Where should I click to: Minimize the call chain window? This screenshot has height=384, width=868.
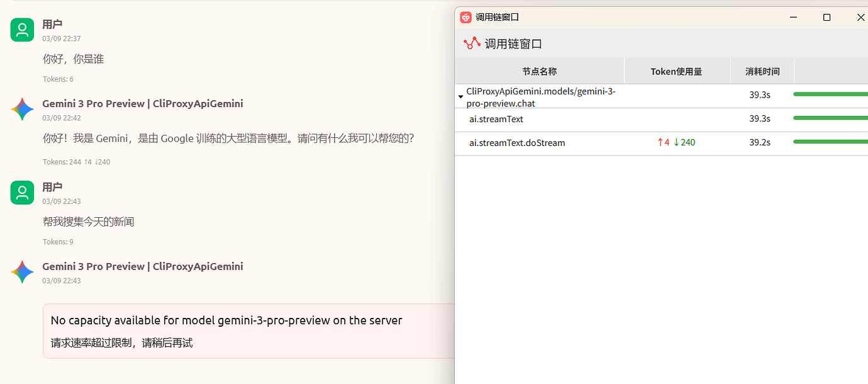click(795, 18)
